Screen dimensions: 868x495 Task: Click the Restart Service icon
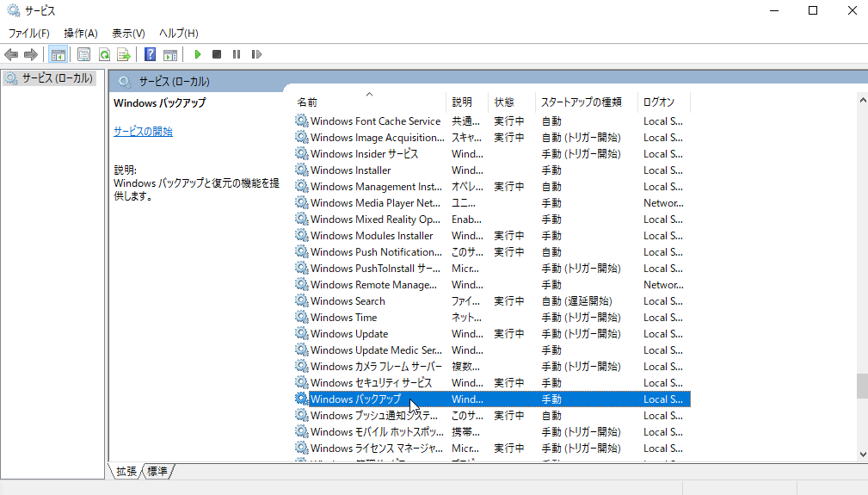(256, 54)
